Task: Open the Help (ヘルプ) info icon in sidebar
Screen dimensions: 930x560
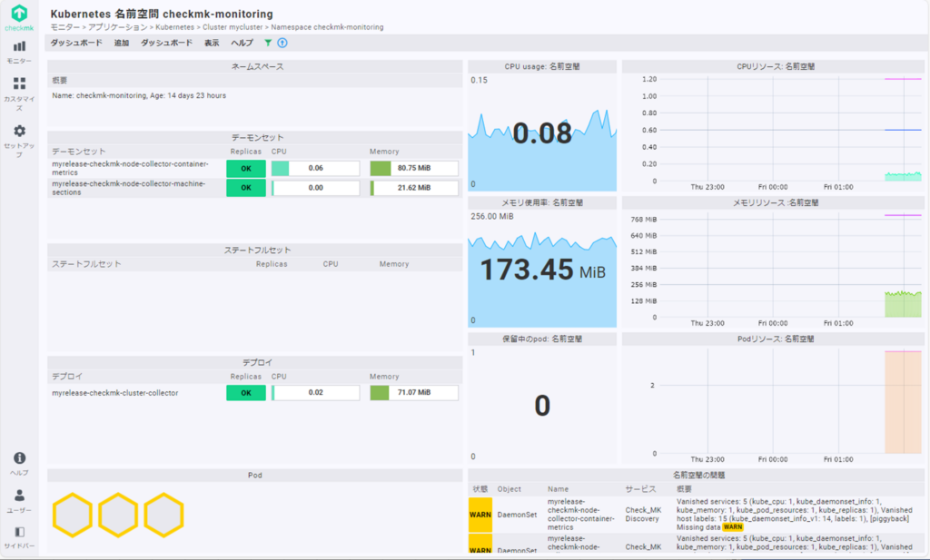Action: coord(19,464)
